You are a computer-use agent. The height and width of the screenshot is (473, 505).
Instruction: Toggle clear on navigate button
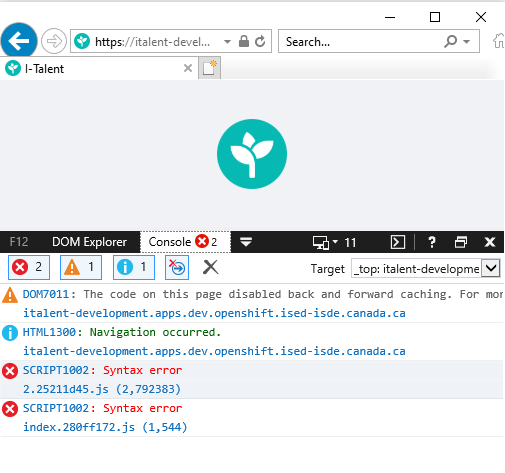pos(177,267)
